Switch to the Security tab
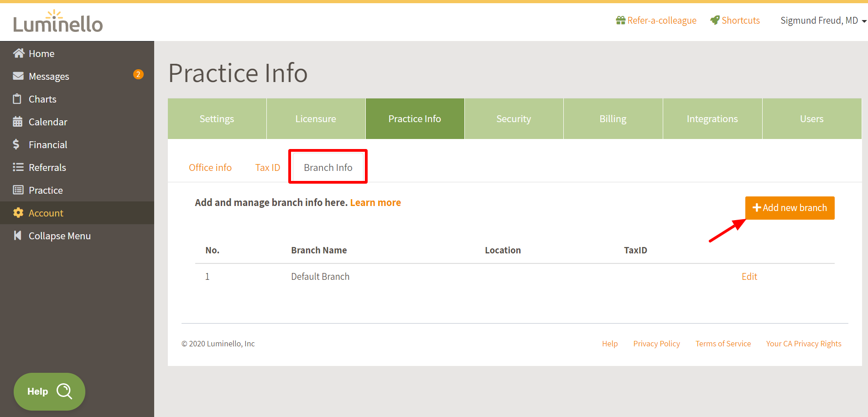868x417 pixels. point(514,118)
